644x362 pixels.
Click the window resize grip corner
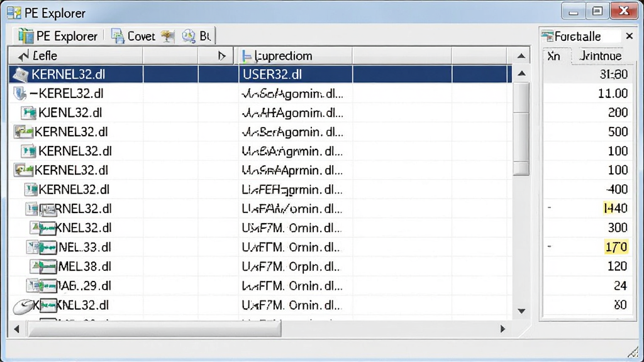(x=633, y=352)
